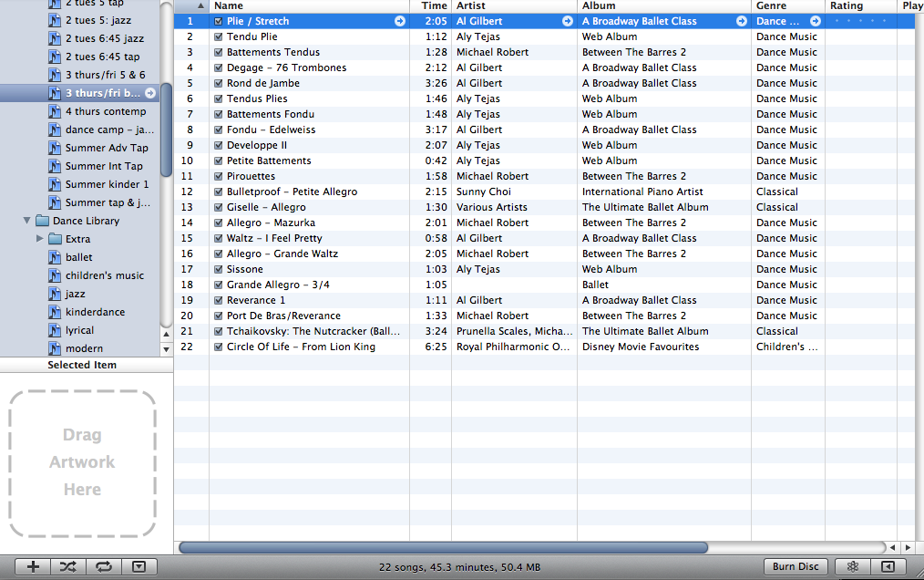The height and width of the screenshot is (580, 924).
Task: Toggle the repeat button at bottom
Action: coord(103,566)
